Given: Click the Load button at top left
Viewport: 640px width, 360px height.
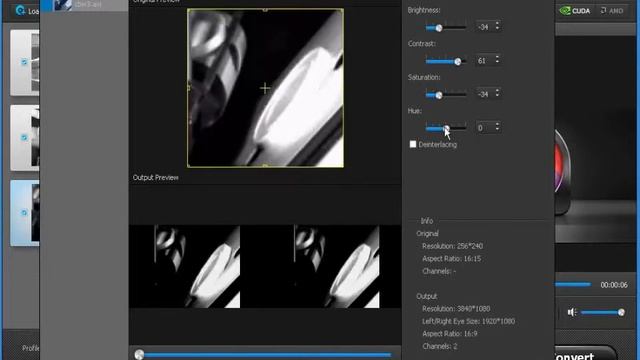Looking at the screenshot, I should click(x=27, y=11).
